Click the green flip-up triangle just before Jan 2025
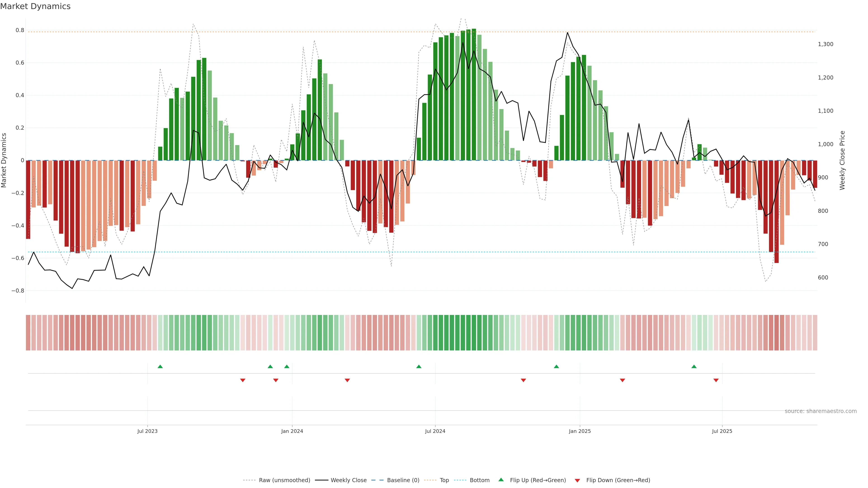868x488 pixels. pos(556,366)
